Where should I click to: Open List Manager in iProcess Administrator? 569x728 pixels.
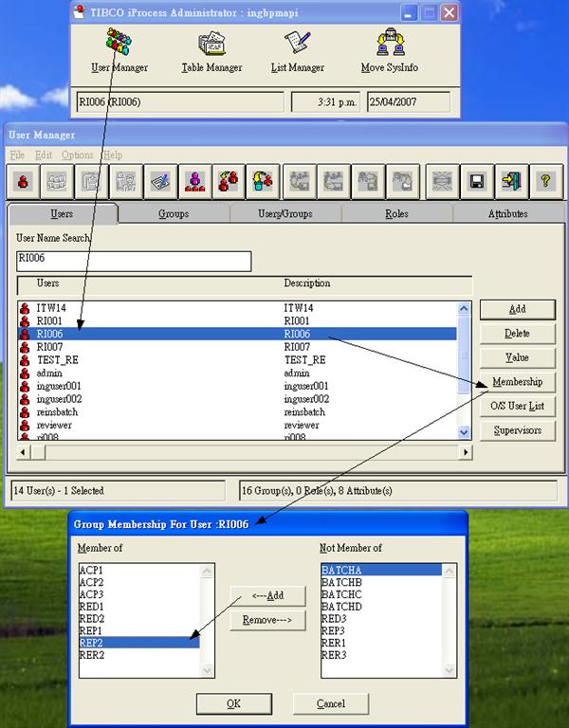click(x=297, y=51)
